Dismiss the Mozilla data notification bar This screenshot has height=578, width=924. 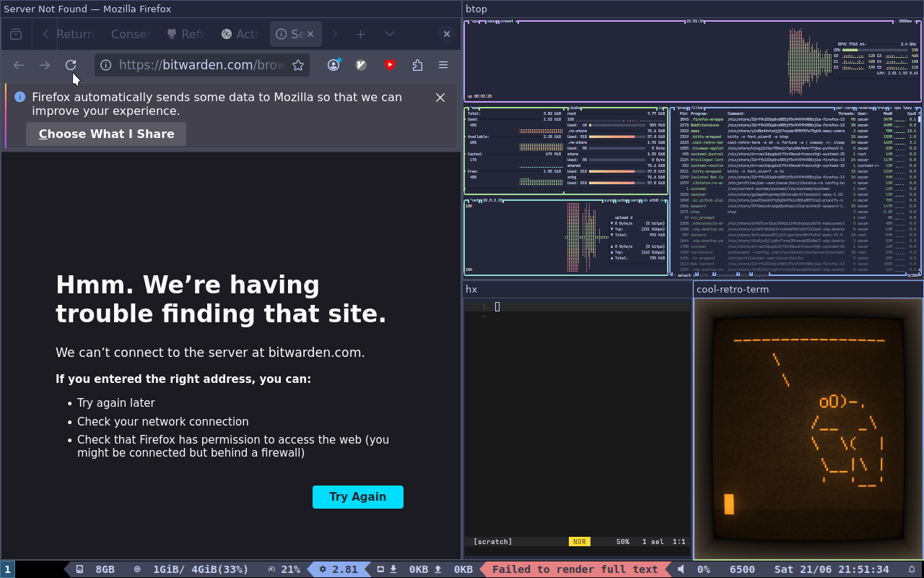coord(440,98)
